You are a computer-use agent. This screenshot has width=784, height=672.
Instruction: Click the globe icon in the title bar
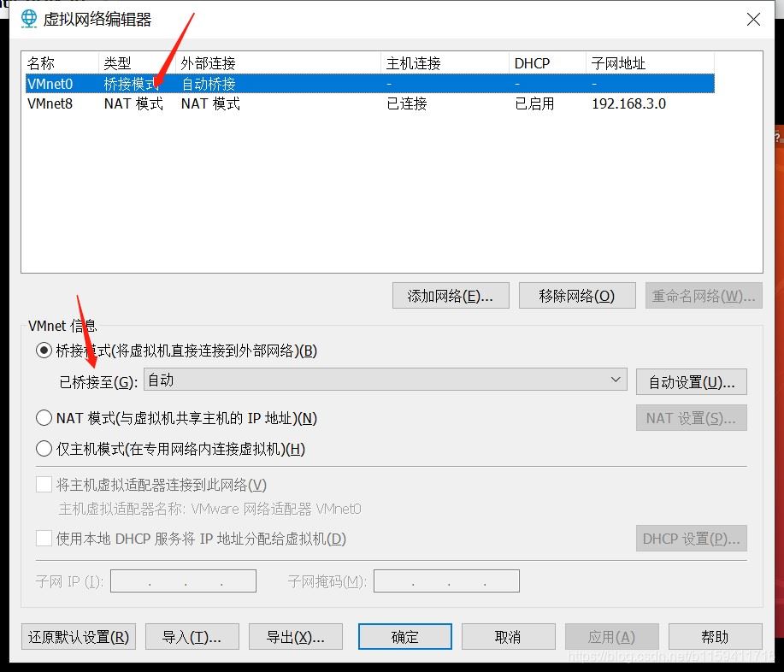(29, 19)
